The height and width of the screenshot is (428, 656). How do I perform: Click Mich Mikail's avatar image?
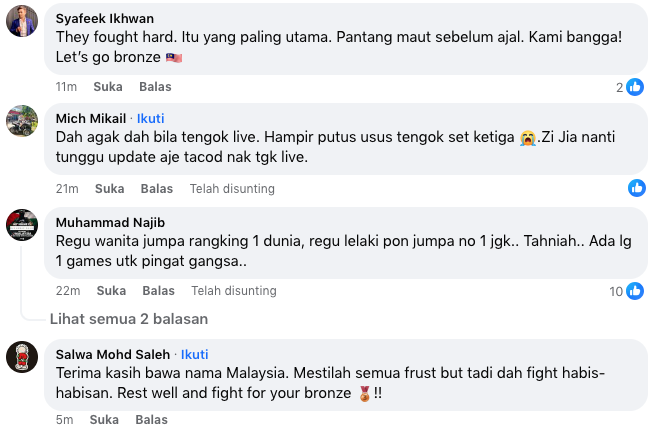pyautogui.click(x=22, y=120)
